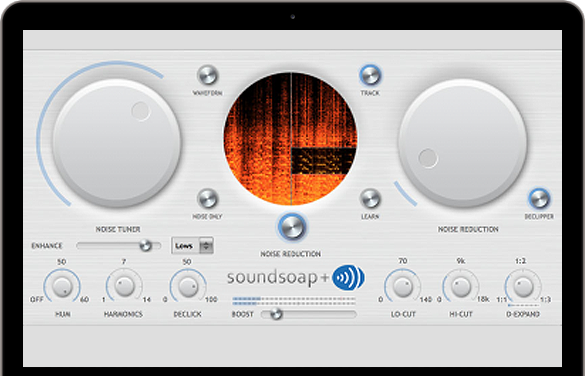Click the soundsoap+ logo text
Image resolution: width=585 pixels, height=376 pixels.
pyautogui.click(x=278, y=278)
